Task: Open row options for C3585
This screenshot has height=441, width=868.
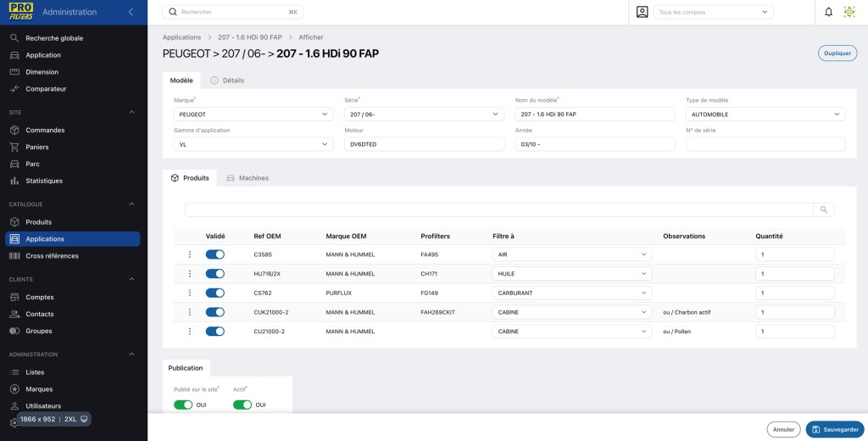Action: 190,254
